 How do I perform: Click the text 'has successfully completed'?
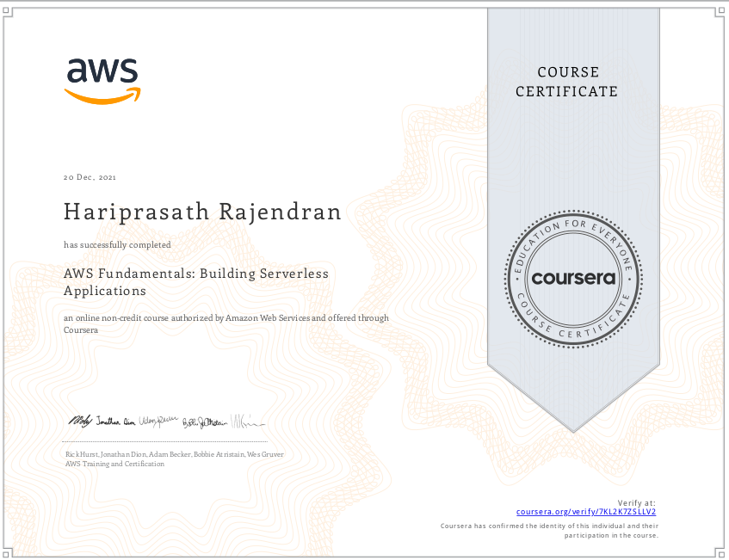click(x=117, y=245)
